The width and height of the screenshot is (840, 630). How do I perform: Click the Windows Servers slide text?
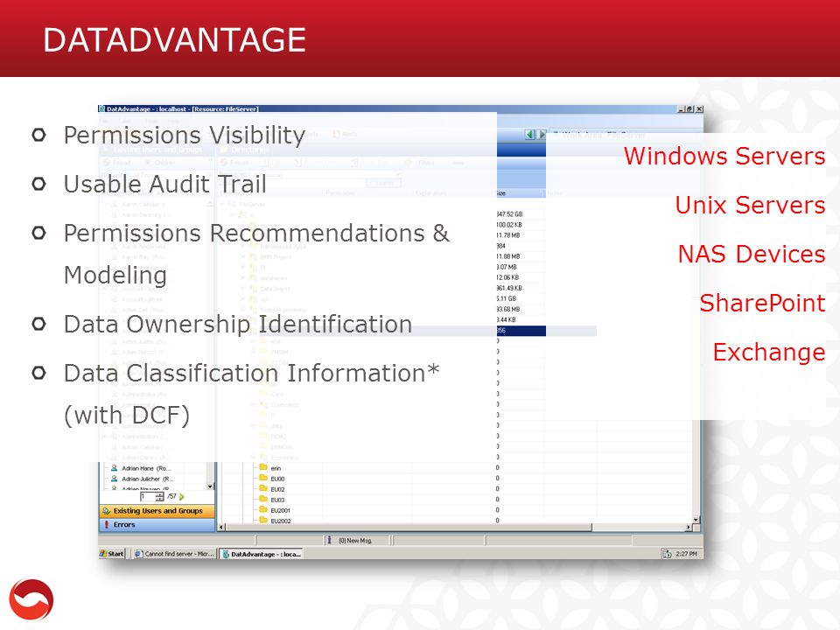click(x=724, y=156)
